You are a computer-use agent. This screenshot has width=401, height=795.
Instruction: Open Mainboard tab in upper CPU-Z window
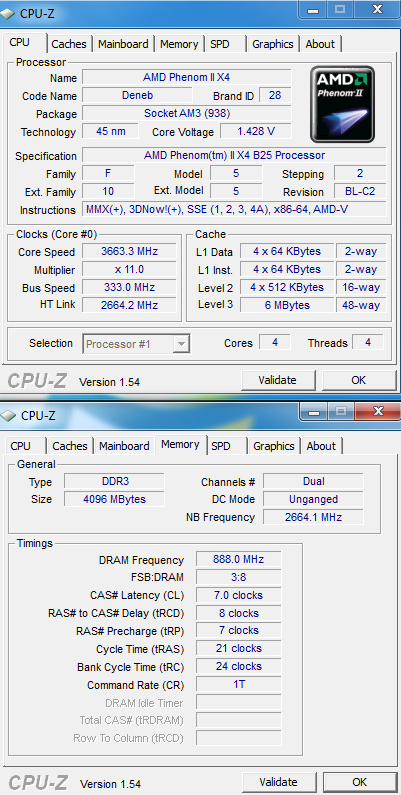pyautogui.click(x=123, y=44)
